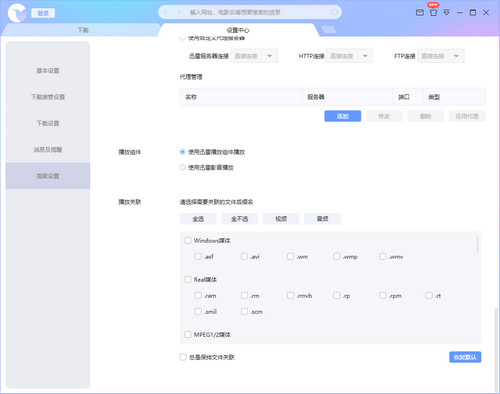Click the back arrow in address bar
Viewport: 500px width, 394px height.
click(x=165, y=12)
